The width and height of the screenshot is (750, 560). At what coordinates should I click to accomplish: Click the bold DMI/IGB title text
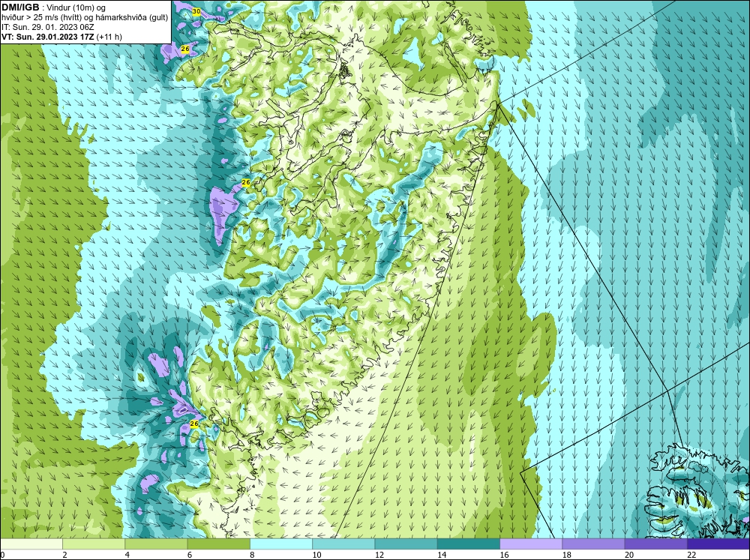[20, 7]
